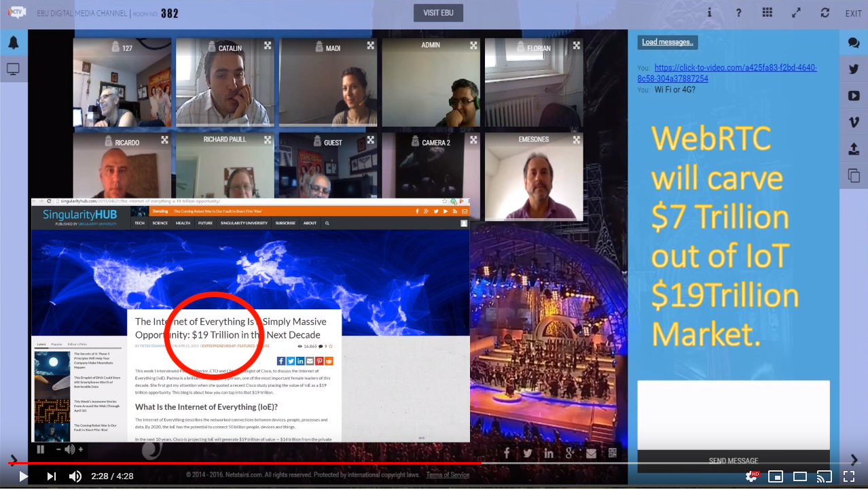Open SINGULARITY UNIVERSITY menu item

(244, 223)
